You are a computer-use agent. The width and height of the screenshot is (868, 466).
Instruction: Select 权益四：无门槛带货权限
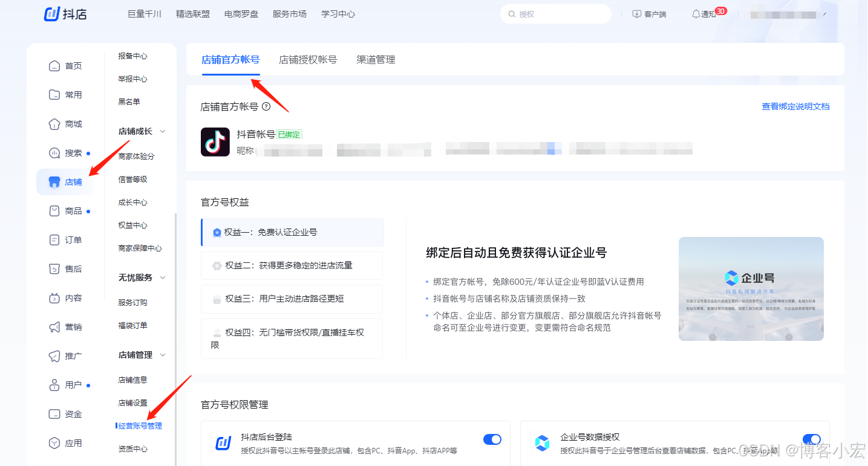click(x=292, y=338)
